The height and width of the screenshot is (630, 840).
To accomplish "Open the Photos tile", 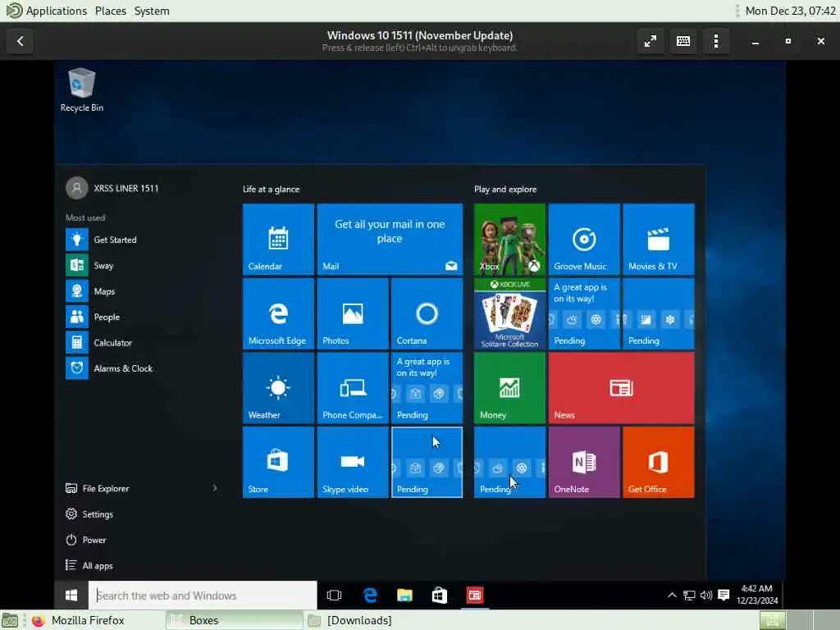I will [353, 313].
